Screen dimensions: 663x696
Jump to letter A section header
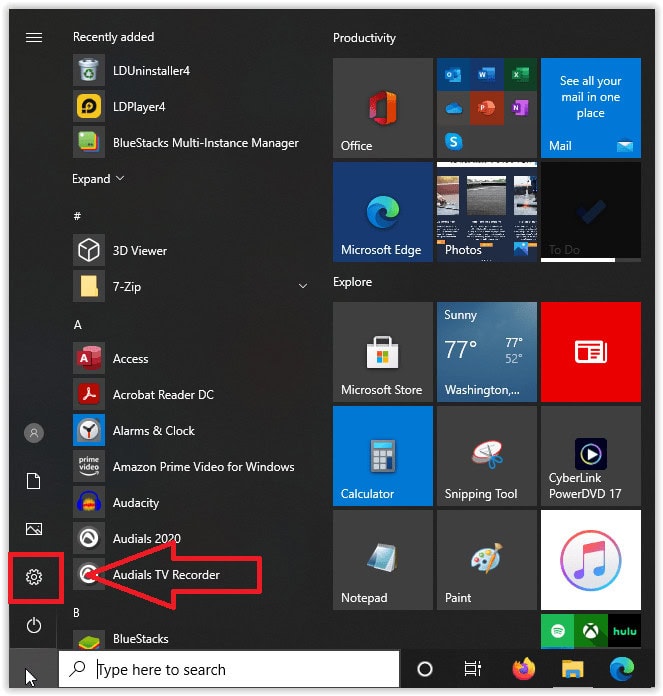(x=78, y=325)
